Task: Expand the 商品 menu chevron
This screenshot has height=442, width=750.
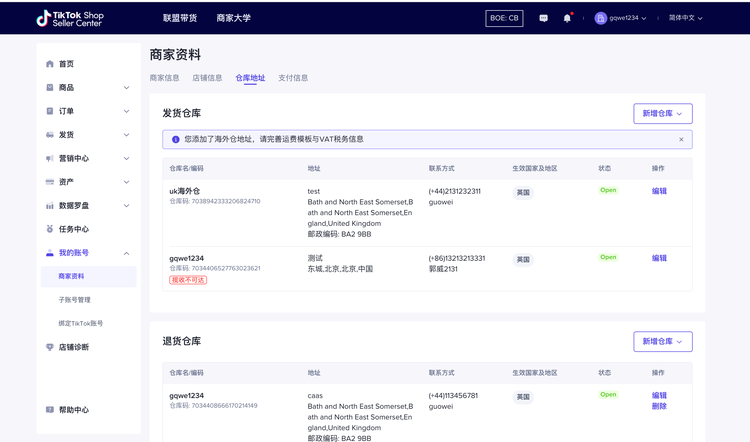Action: coord(126,88)
